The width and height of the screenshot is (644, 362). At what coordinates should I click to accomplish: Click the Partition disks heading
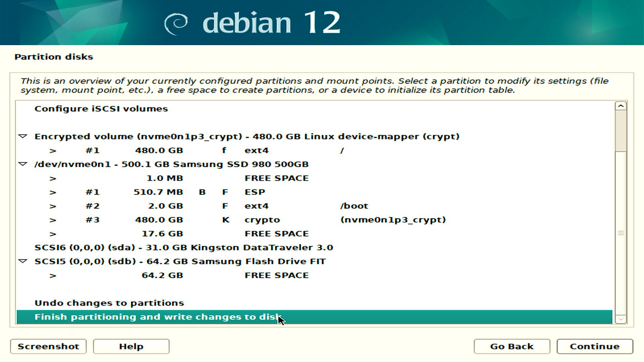(54, 57)
